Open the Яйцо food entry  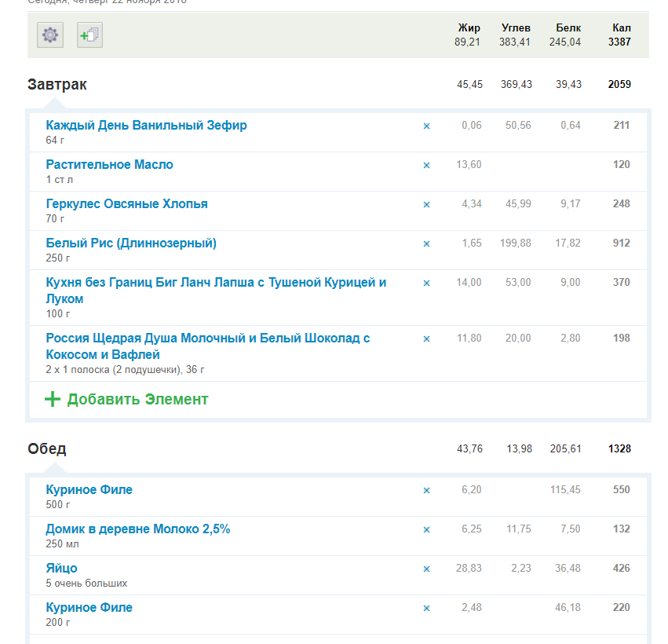click(61, 569)
